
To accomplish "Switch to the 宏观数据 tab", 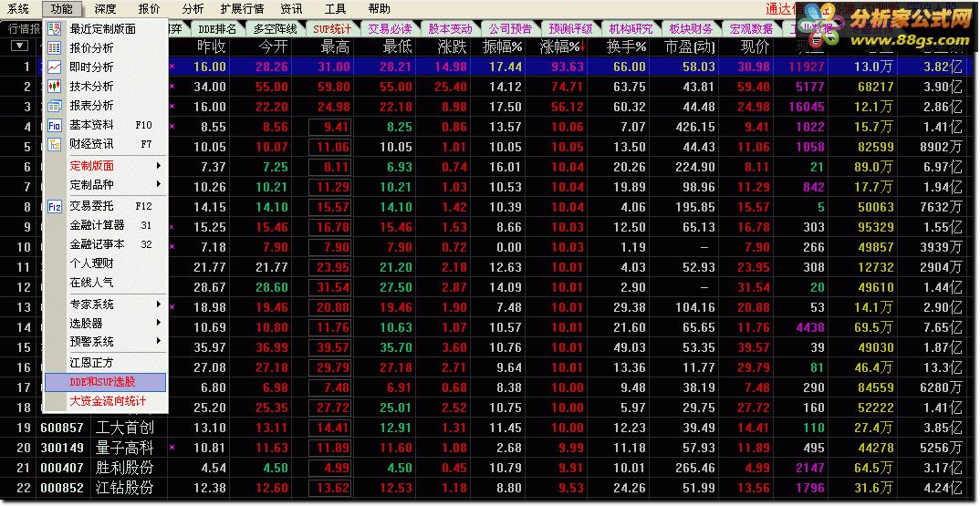I will point(751,29).
